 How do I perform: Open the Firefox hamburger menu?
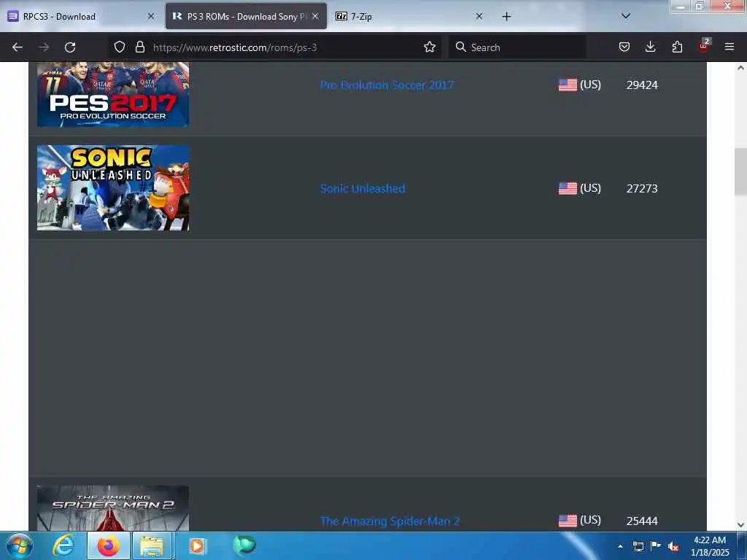pos(729,47)
